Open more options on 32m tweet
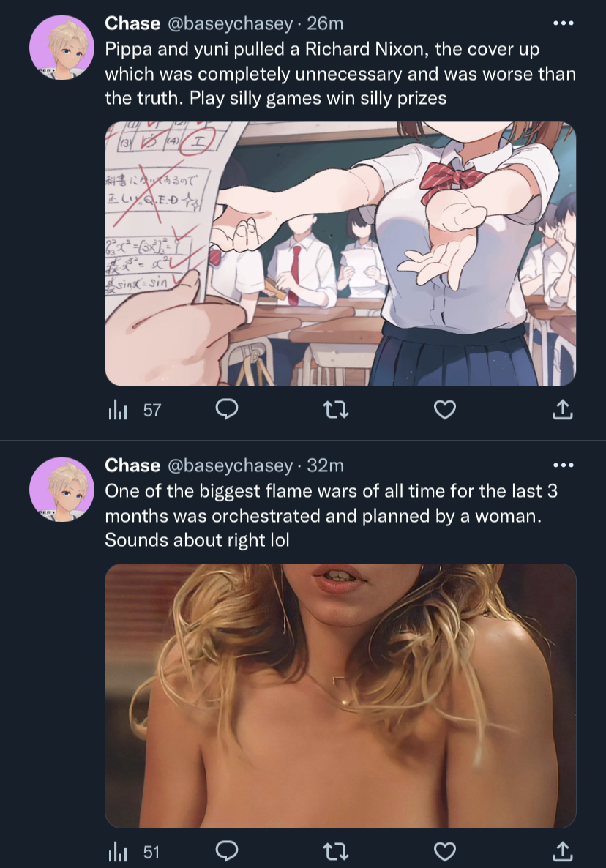This screenshot has height=868, width=606. (x=564, y=465)
